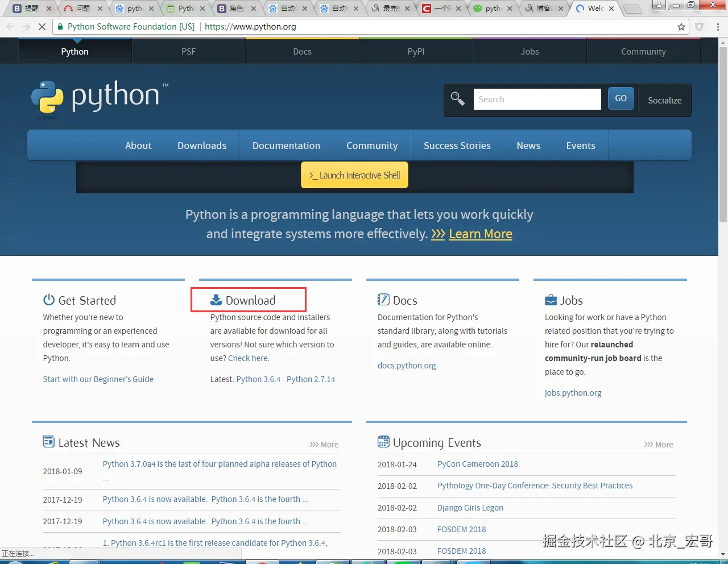
Task: Open the Chrome three-dot menu
Action: click(718, 27)
